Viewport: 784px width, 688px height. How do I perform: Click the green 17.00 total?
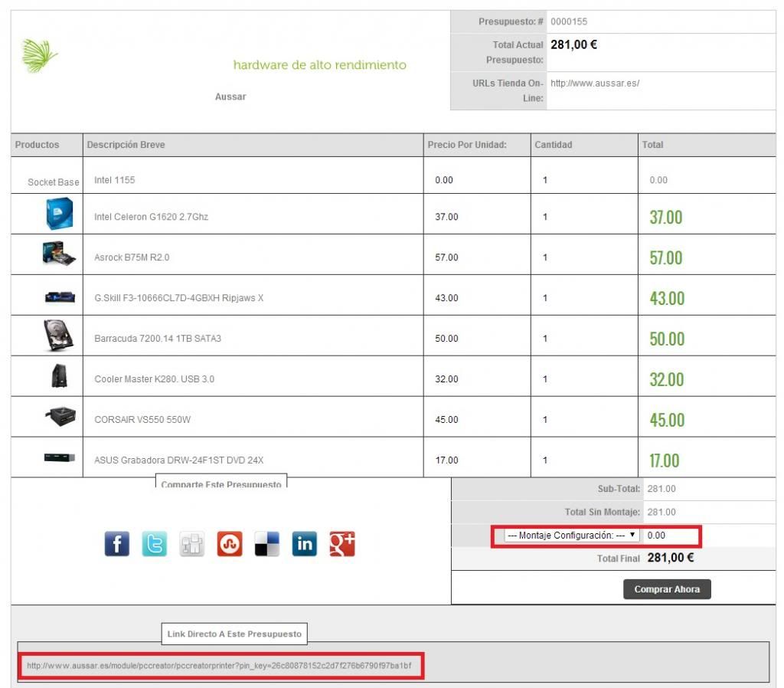pos(664,460)
